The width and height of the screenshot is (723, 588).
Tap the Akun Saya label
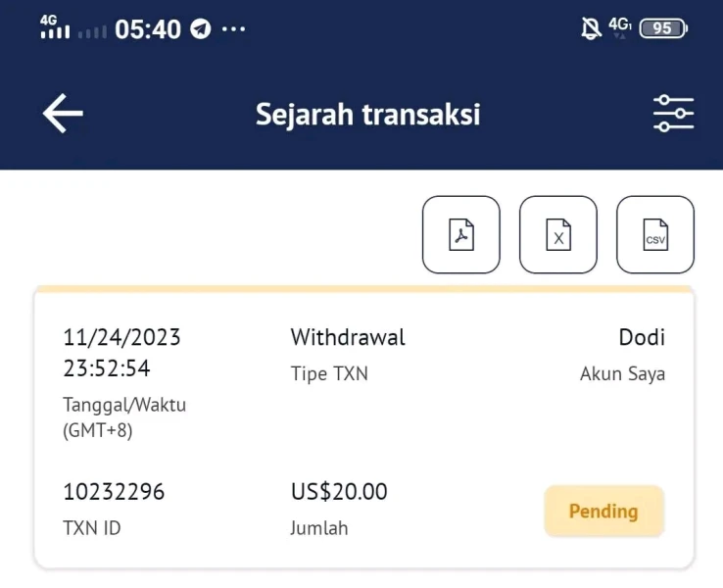pos(622,373)
